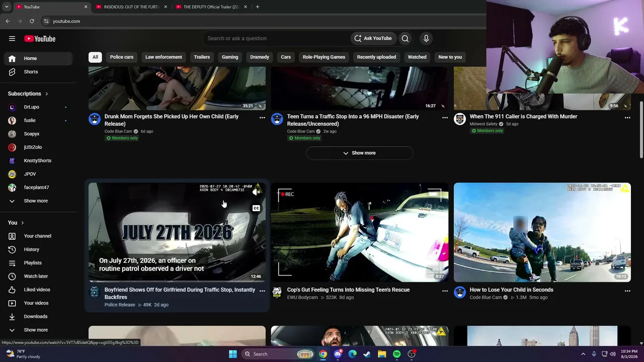This screenshot has width=644, height=362.
Task: Select the Law enforcement filter chip
Action: (x=164, y=57)
